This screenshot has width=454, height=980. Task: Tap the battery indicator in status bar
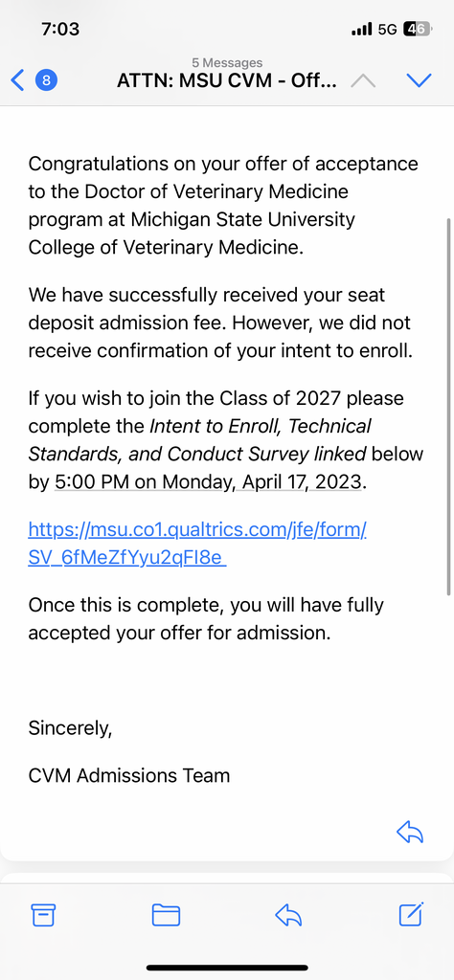(x=418, y=29)
